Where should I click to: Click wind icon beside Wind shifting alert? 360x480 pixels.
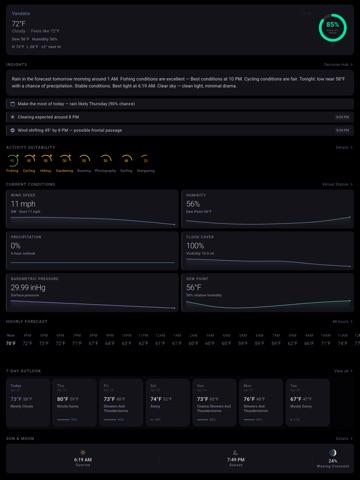point(12,130)
